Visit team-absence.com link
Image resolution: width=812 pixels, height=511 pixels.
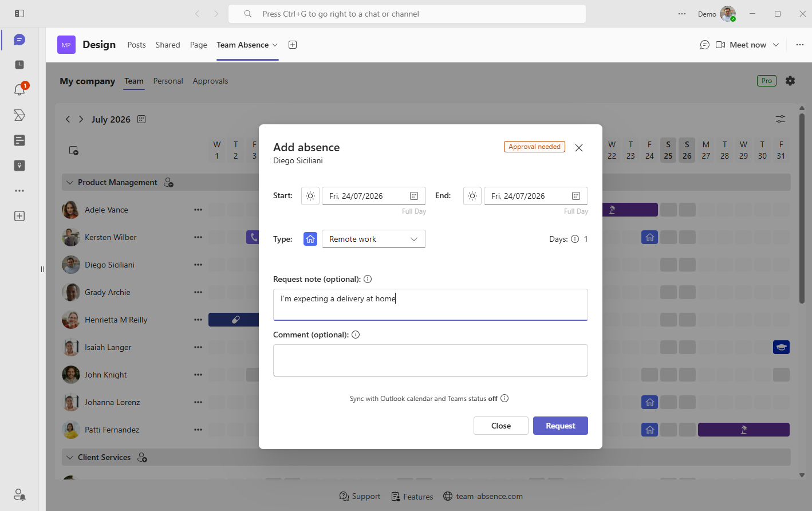pos(483,496)
